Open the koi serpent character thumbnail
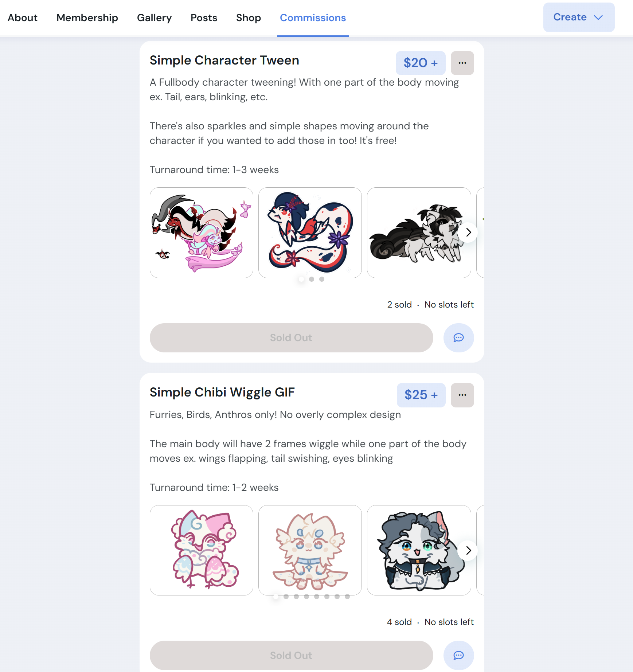633x672 pixels. (310, 233)
